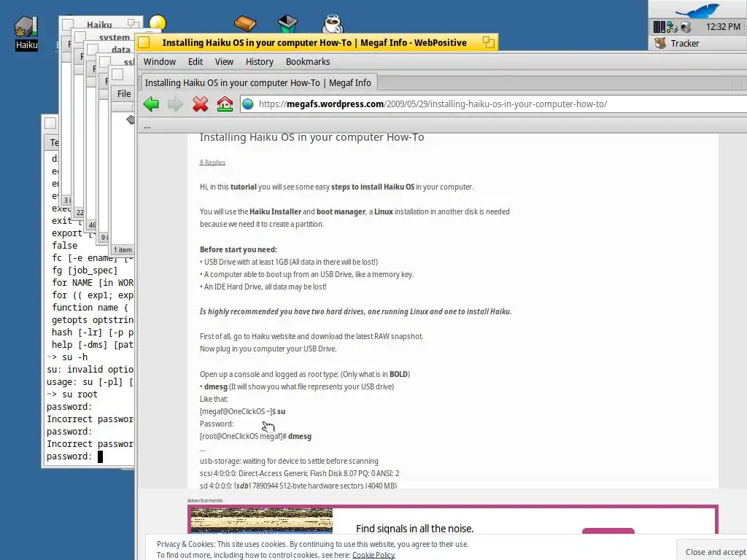Click the advertisement banner 'Find signals in all the noise'
This screenshot has width=747, height=560.
pyautogui.click(x=452, y=520)
